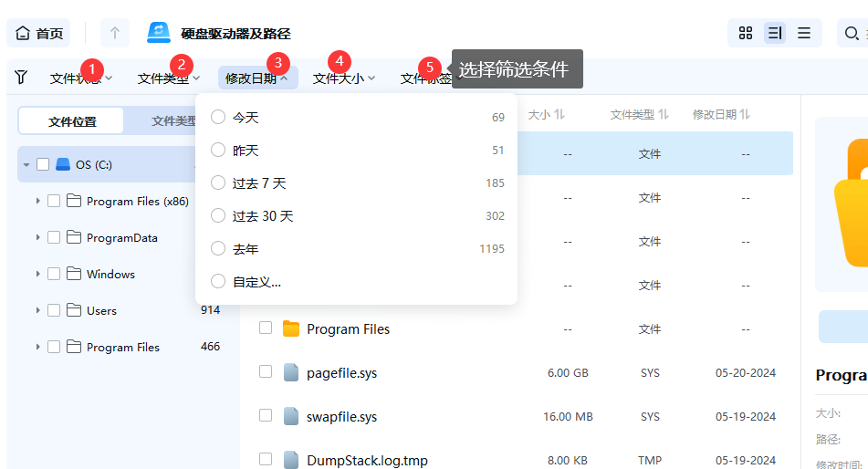Click the Windows folder icon in tree

click(x=74, y=274)
